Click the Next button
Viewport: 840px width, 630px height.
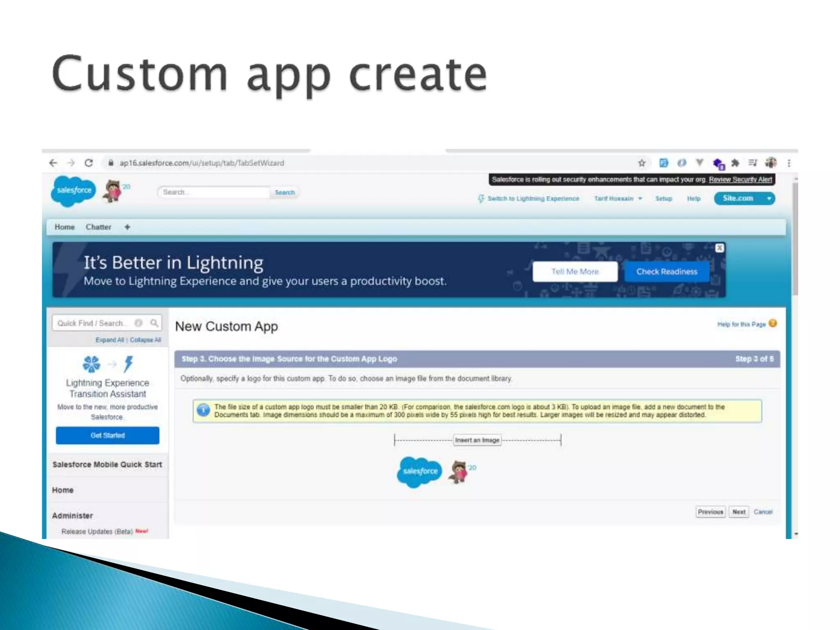[739, 512]
